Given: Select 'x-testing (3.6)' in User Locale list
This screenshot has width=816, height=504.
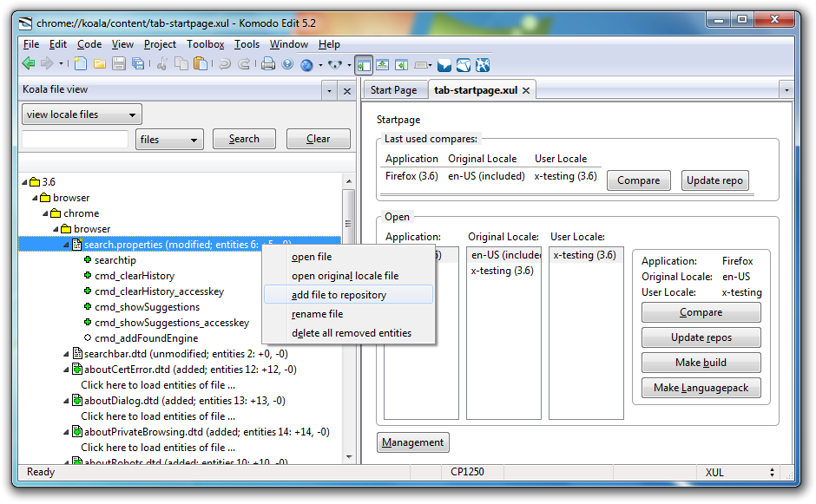Looking at the screenshot, I should tap(585, 255).
